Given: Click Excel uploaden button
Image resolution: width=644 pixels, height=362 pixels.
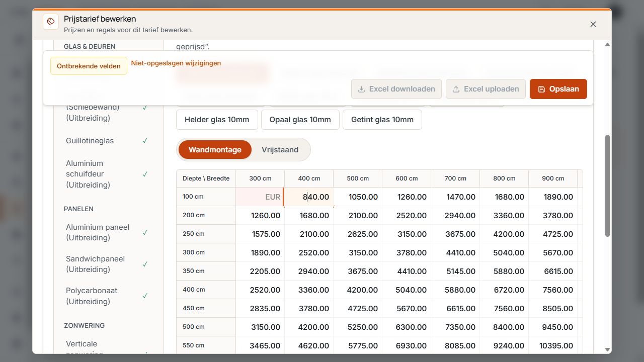Looking at the screenshot, I should pos(486,89).
